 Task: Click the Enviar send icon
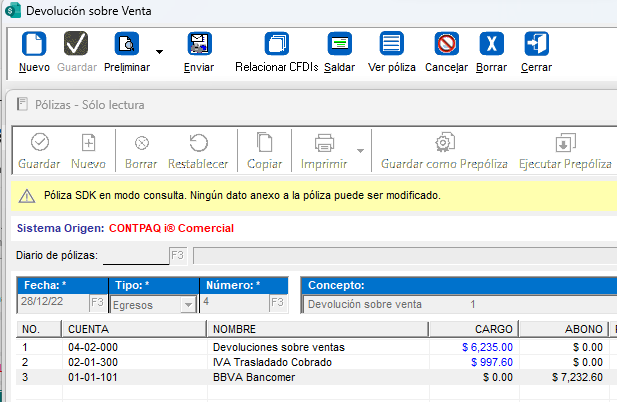(x=199, y=46)
